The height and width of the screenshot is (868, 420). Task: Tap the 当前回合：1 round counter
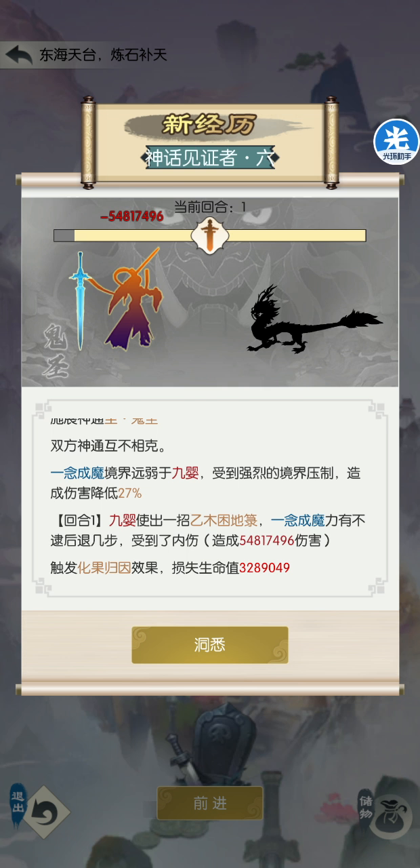click(x=210, y=207)
